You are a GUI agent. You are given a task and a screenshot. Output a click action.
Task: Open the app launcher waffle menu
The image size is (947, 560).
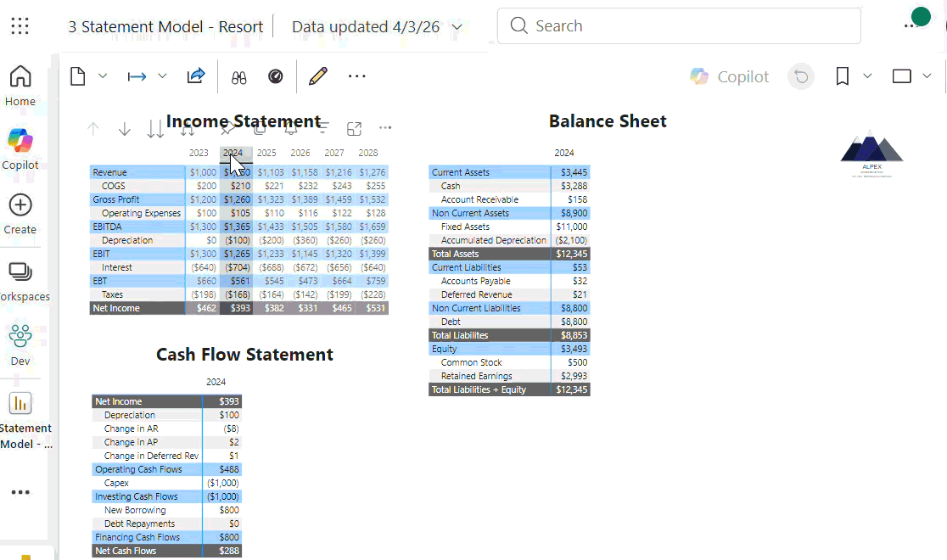pos(20,26)
